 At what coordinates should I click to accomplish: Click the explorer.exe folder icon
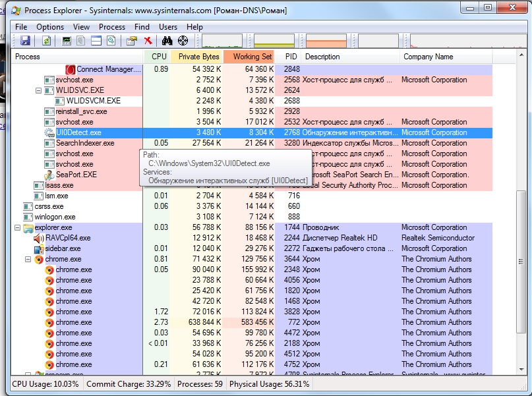28,228
